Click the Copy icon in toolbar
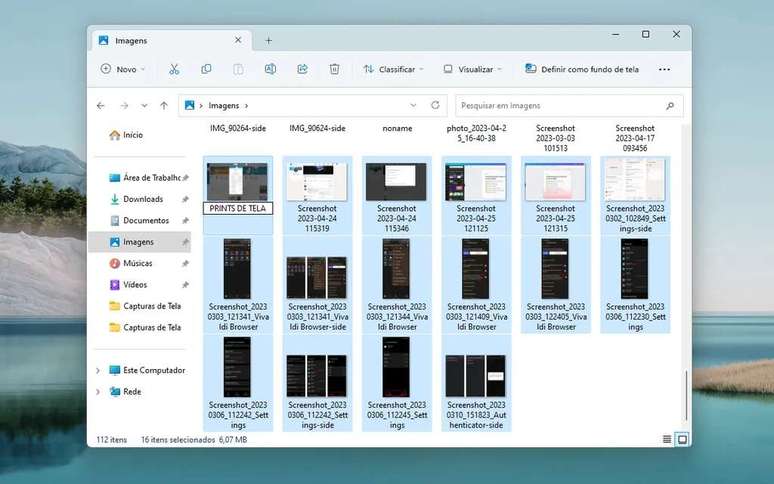Screen dimensions: 774x484 coord(206,69)
